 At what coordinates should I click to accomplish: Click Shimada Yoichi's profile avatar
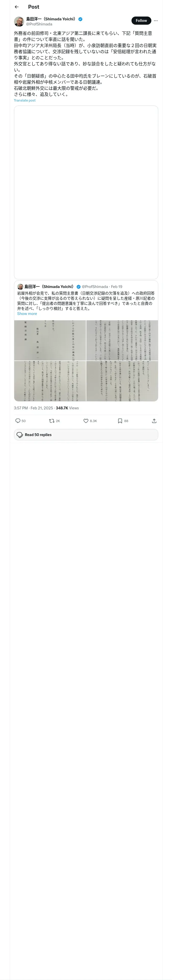coord(19,21)
